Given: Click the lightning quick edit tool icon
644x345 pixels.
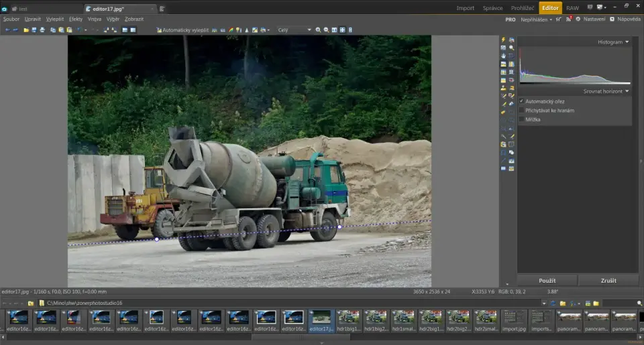Looking at the screenshot, I should (x=503, y=40).
